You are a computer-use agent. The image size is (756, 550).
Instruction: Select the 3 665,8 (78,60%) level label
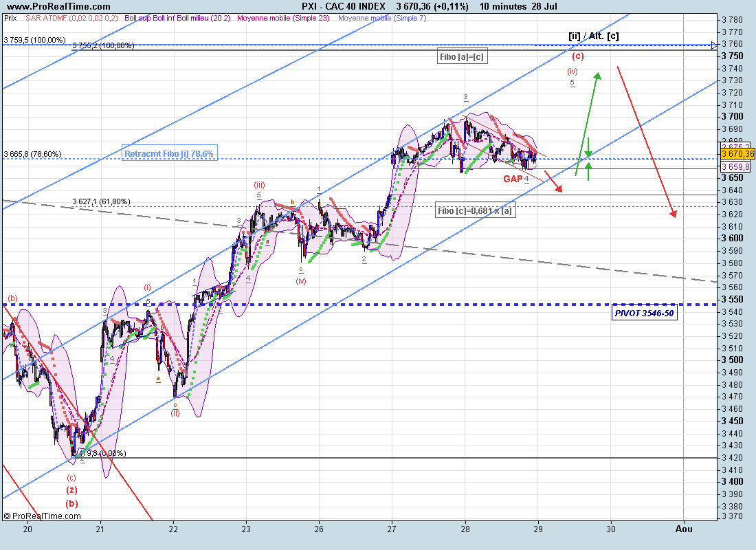(33, 154)
